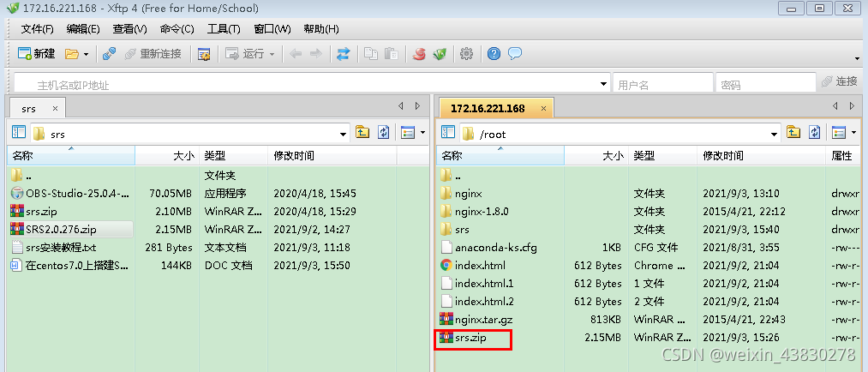Image resolution: width=868 pixels, height=372 pixels.
Task: Click the Paste icon in the toolbar
Action: point(392,54)
